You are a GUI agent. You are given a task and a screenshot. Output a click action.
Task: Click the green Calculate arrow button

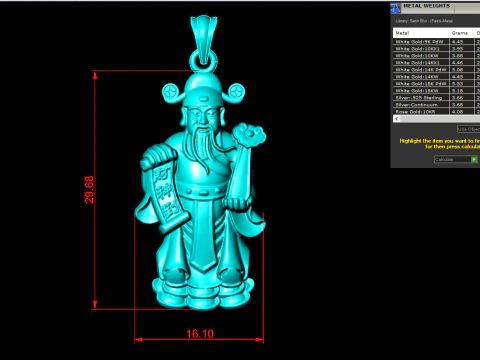coord(474,159)
